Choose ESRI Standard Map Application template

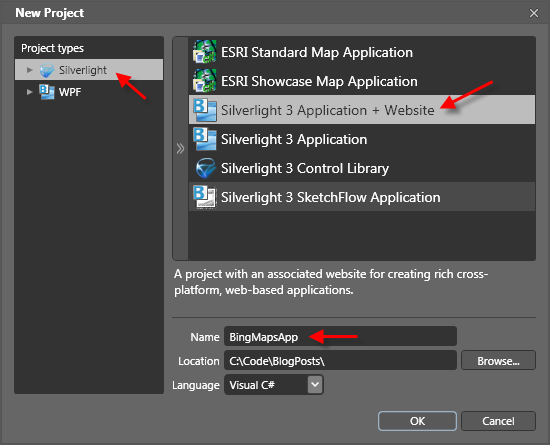click(362, 52)
